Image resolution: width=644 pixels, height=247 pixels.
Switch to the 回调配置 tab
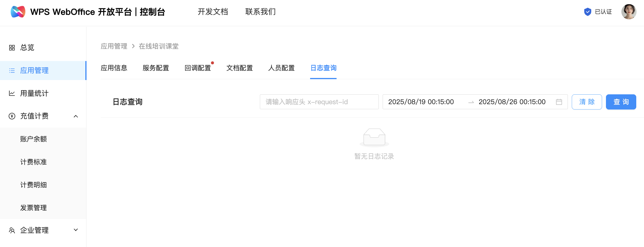pos(198,68)
